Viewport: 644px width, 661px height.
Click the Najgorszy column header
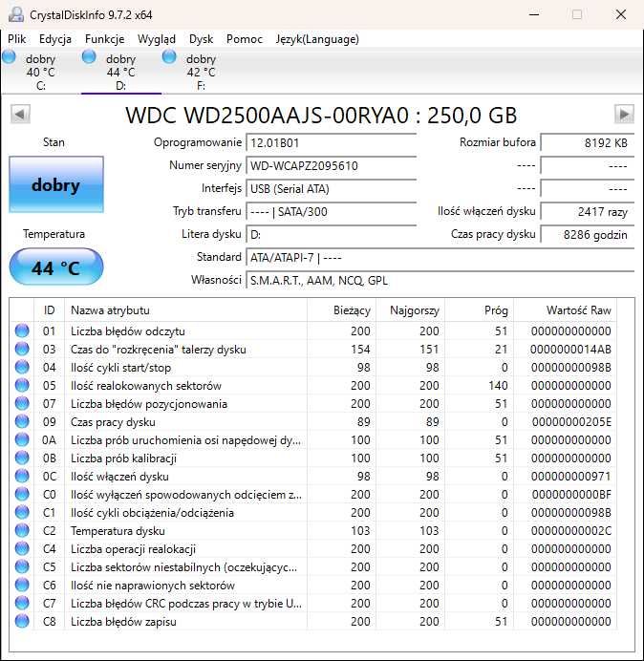click(410, 310)
